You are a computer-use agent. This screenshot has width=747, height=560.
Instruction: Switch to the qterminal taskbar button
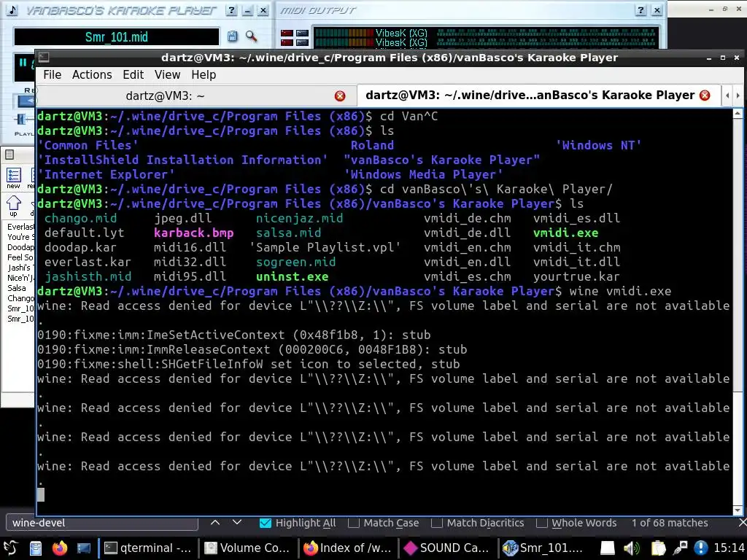coord(147,548)
